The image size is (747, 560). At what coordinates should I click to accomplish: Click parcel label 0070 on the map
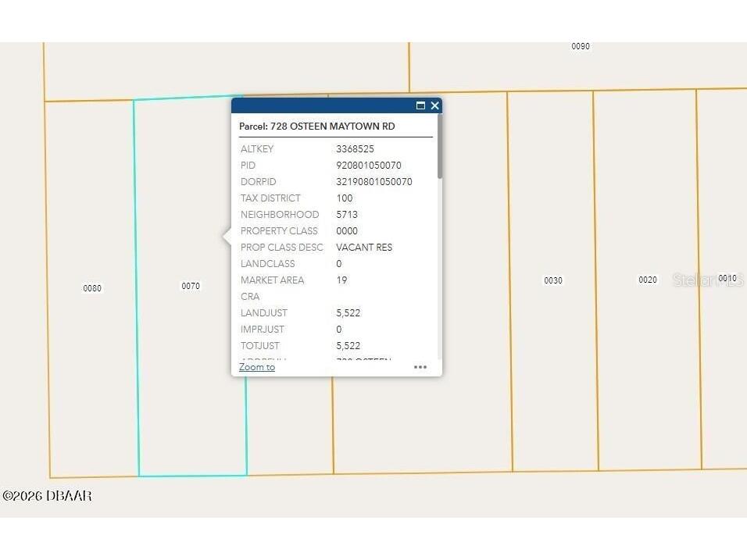[191, 286]
